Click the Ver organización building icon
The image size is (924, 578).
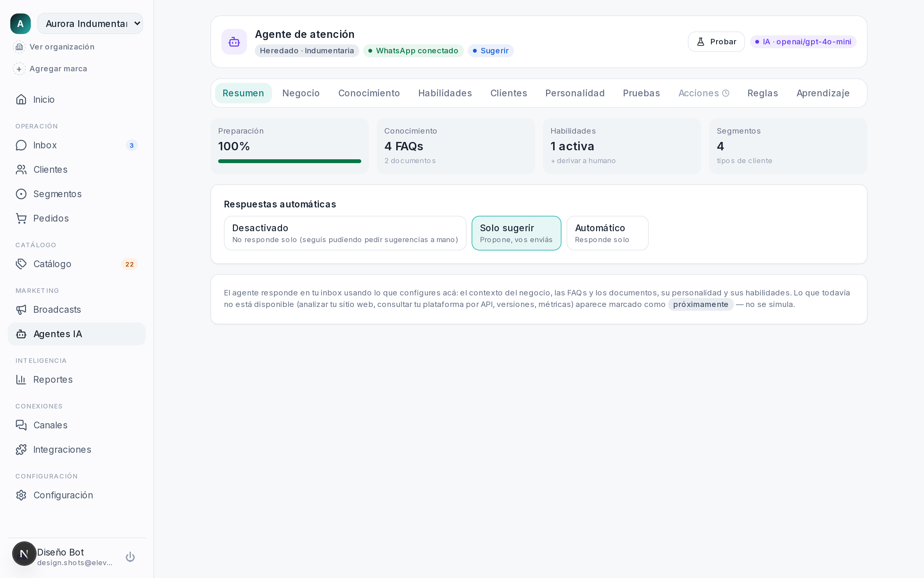coord(19,47)
